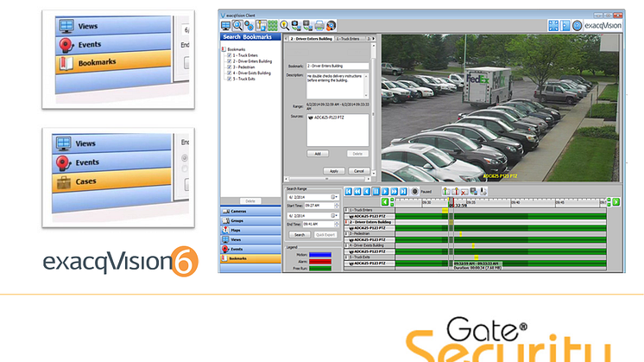
Task: Open the start date calendar dropdown
Action: pyautogui.click(x=334, y=197)
